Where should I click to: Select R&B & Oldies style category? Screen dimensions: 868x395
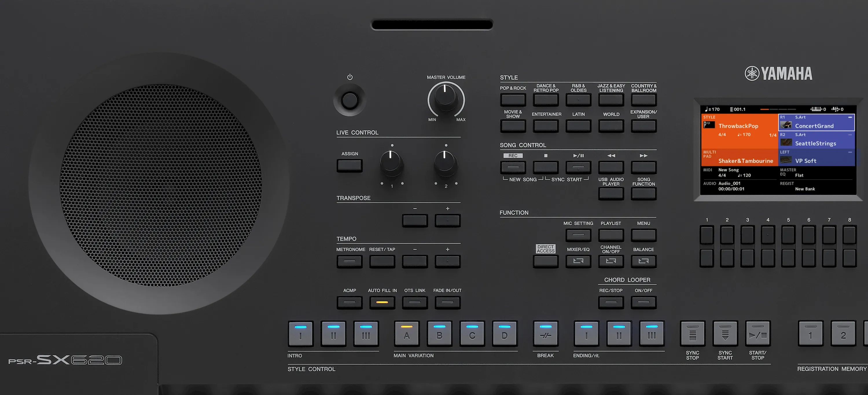coord(578,100)
